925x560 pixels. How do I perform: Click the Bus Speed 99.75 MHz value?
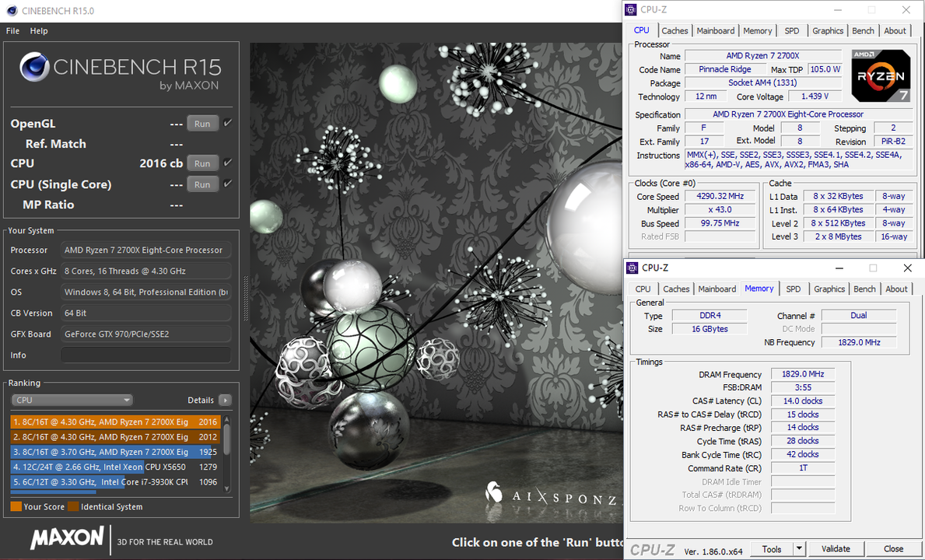(x=720, y=223)
